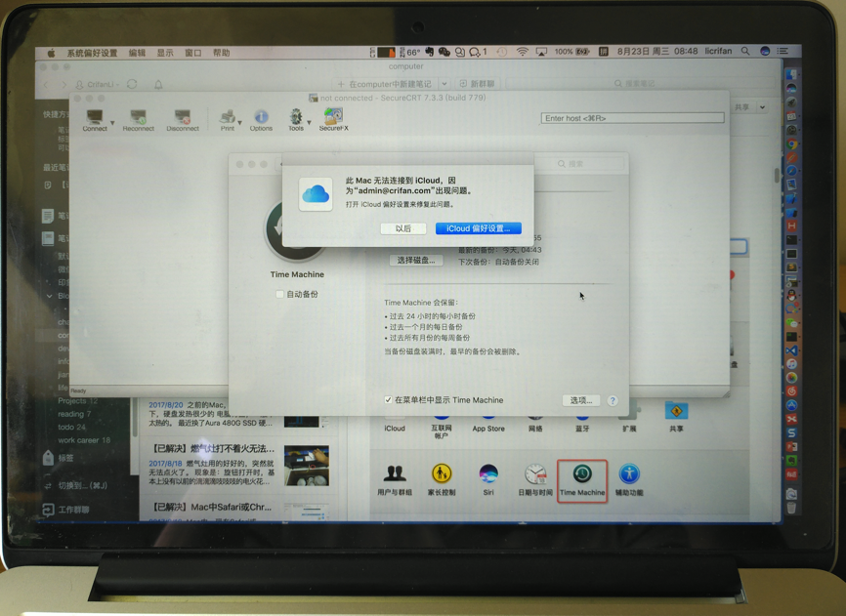Click the Time Machine icon in the menu bar
This screenshot has width=846, height=616.
(x=502, y=52)
